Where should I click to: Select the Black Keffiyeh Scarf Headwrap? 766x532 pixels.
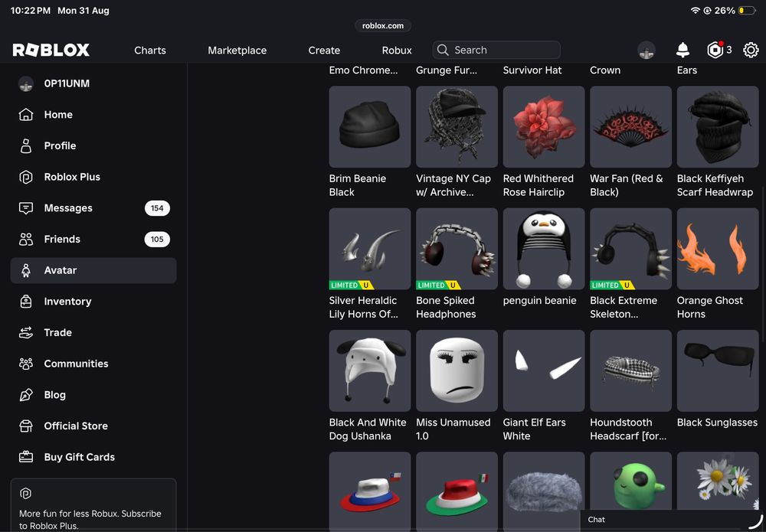click(718, 127)
